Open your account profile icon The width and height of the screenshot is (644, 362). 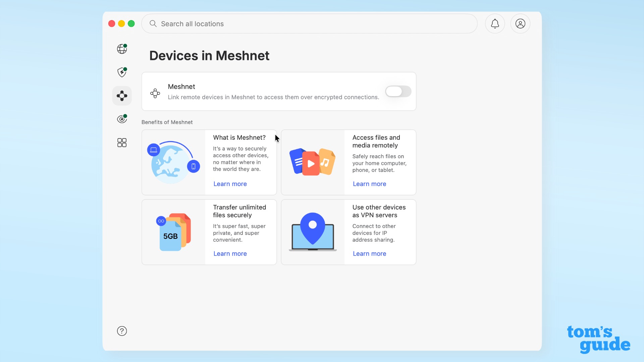point(520,23)
